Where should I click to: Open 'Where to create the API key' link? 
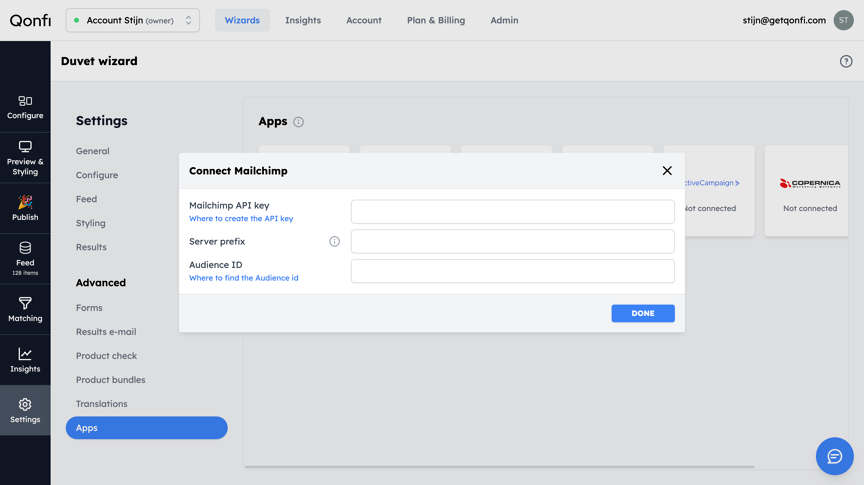[x=241, y=219]
